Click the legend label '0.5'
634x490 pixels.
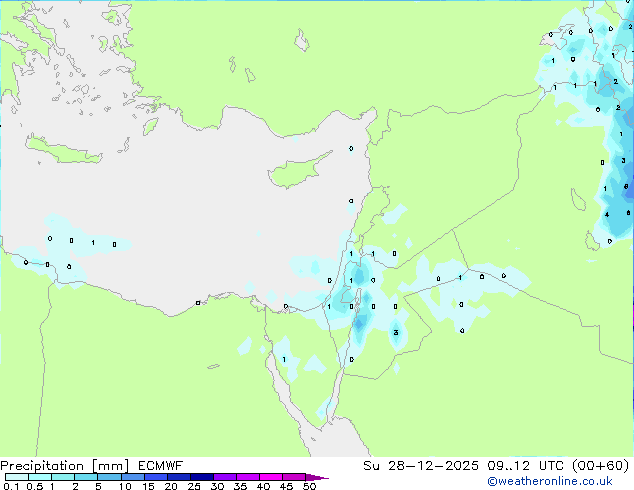click(34, 486)
